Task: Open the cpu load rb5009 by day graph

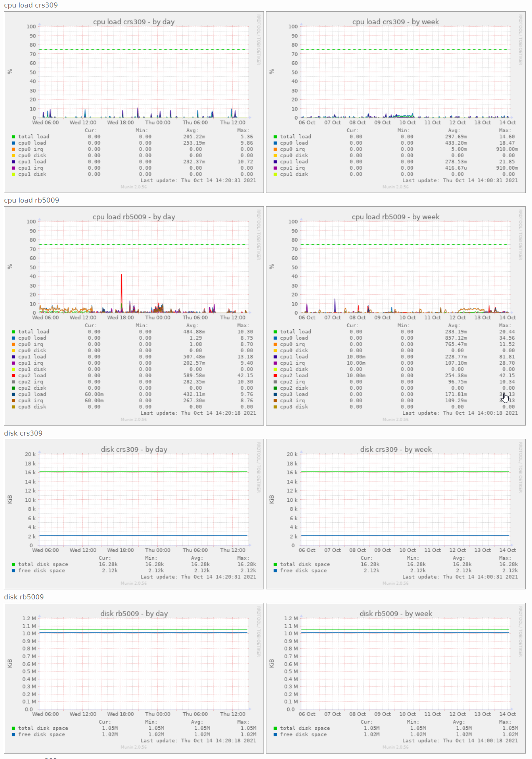Action: [x=134, y=316]
